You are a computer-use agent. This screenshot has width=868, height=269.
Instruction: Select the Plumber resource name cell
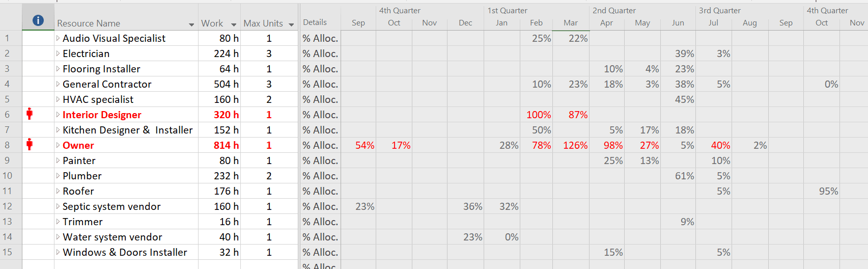126,176
